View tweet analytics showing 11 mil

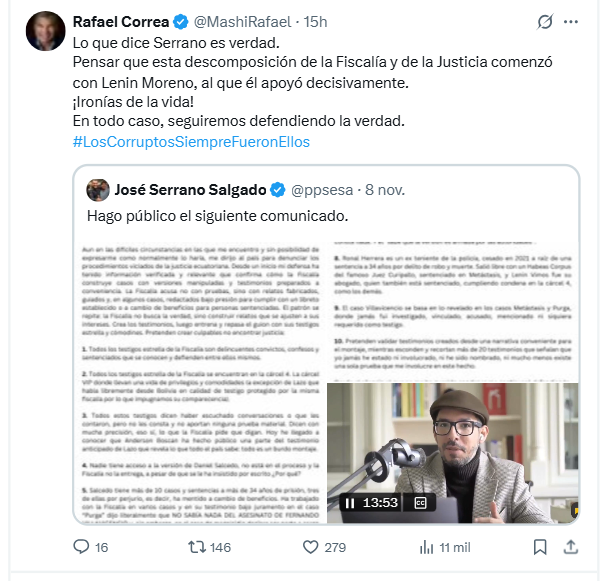(x=429, y=547)
